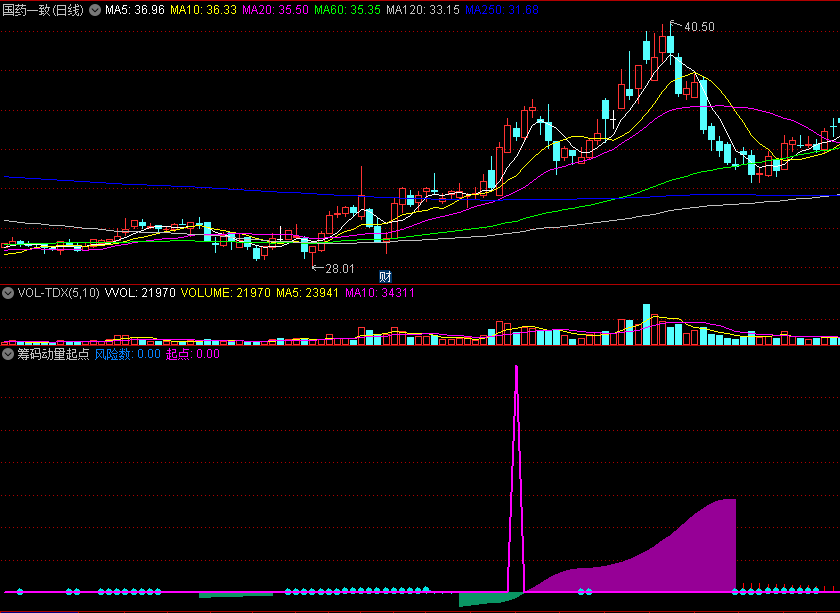Click the 筹码动量起点 indicator name

(x=53, y=354)
